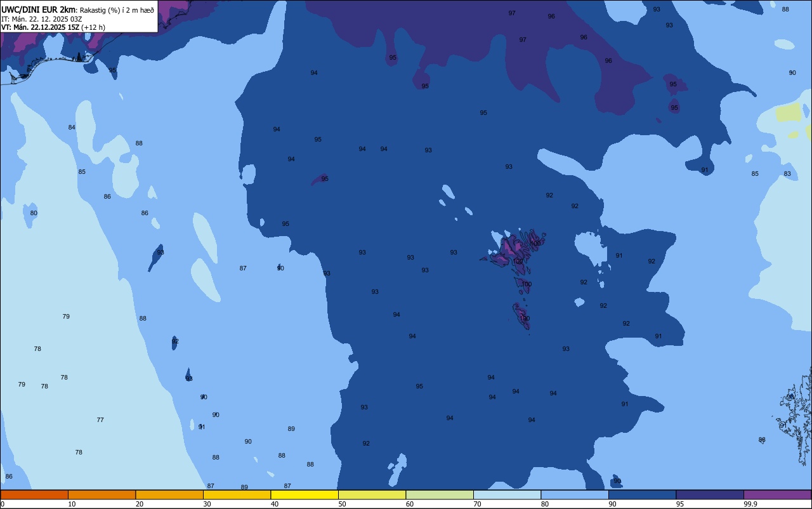
Task: Click the '83' humidity value on map
Action: [x=787, y=174]
